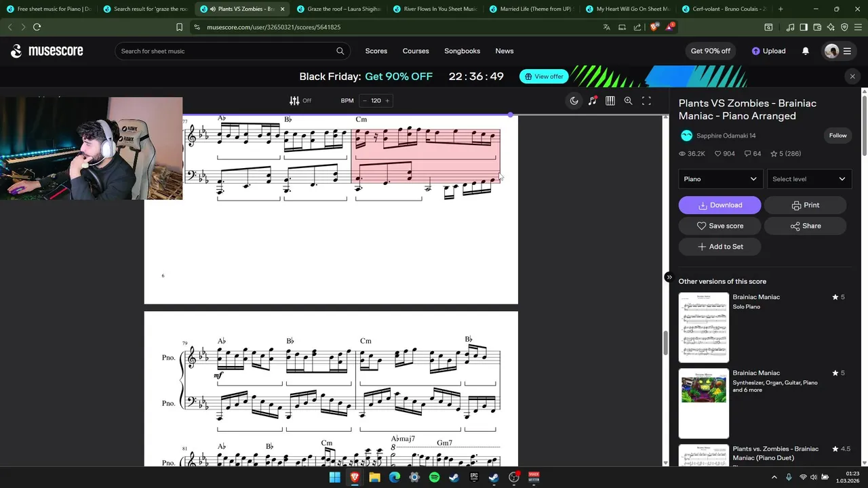Click the bookmark icon in address bar
This screenshot has width=868, height=488.
point(179,27)
